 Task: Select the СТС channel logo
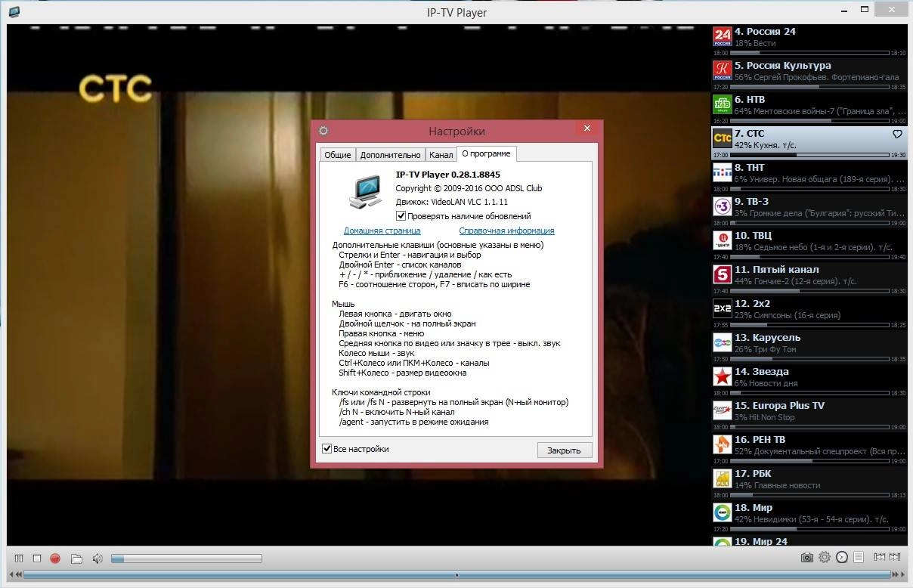[x=723, y=138]
